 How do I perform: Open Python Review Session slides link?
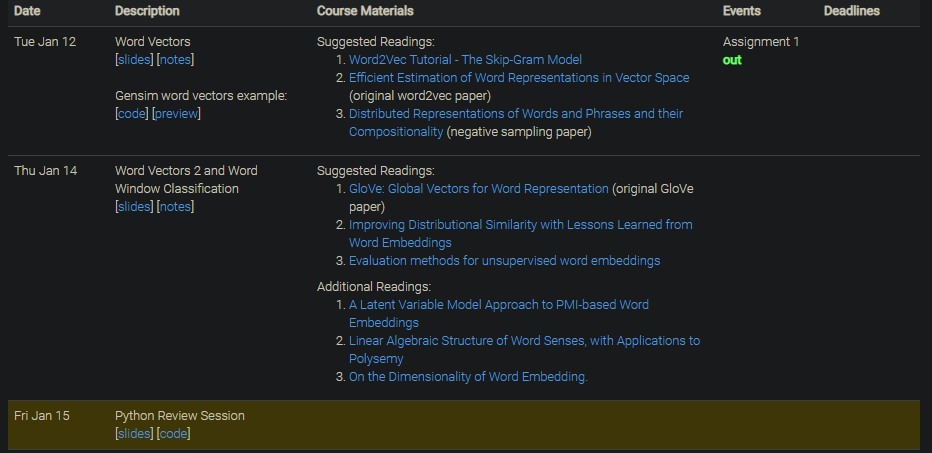tap(134, 434)
